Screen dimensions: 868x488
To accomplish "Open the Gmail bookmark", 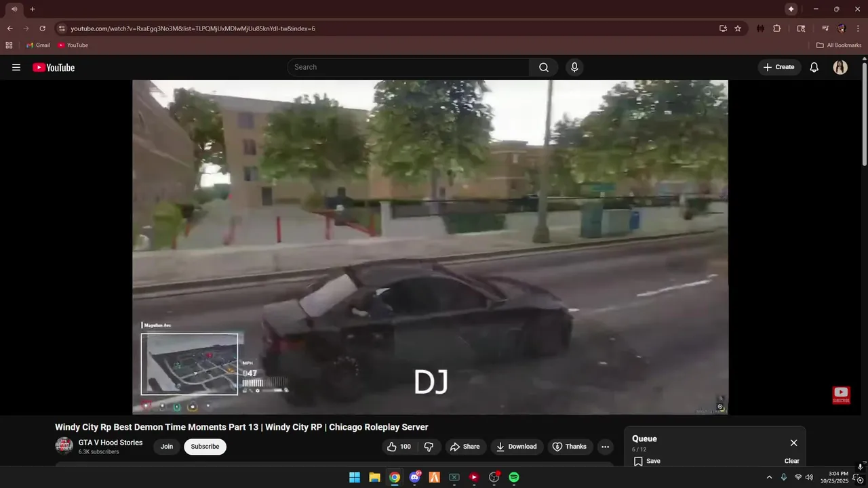I will (38, 45).
